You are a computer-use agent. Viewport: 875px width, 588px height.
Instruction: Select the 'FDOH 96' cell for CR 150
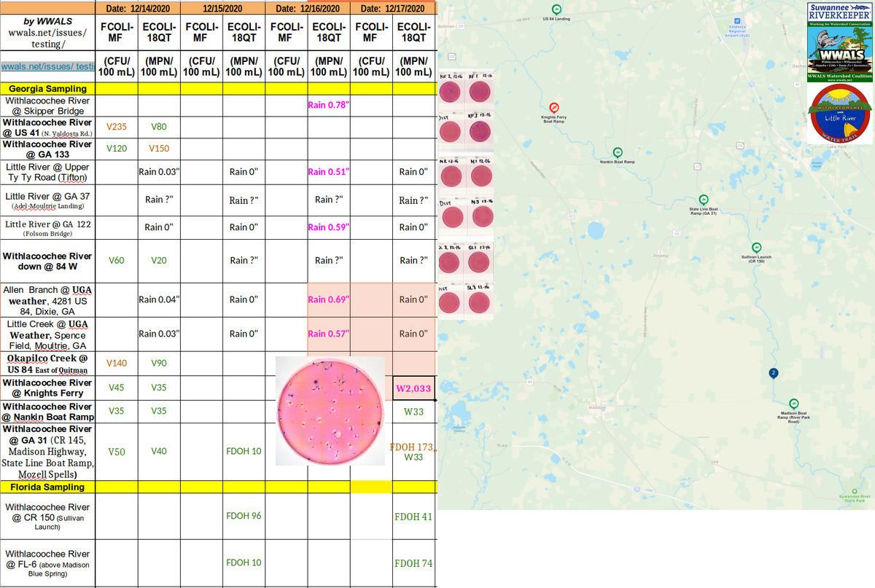coord(244,516)
